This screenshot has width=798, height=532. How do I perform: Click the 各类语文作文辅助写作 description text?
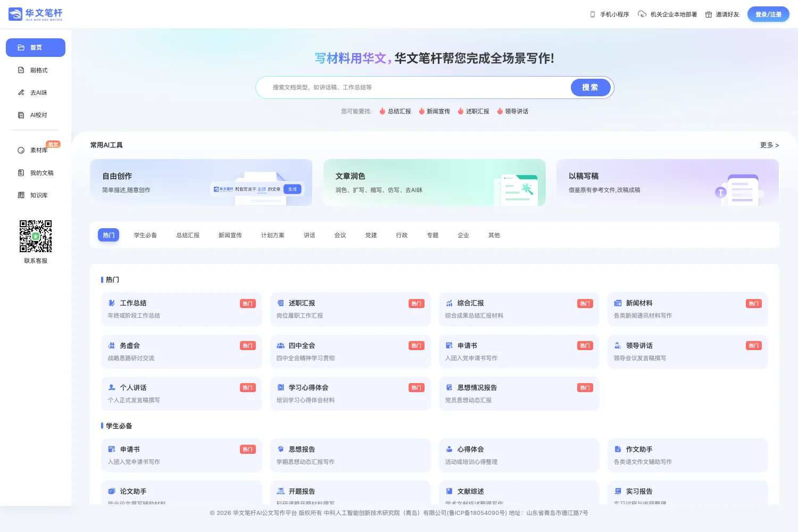click(x=643, y=462)
